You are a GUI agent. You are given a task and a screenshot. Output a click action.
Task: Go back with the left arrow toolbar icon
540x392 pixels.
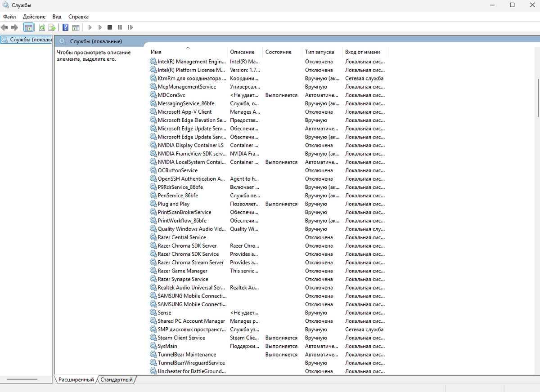point(5,27)
